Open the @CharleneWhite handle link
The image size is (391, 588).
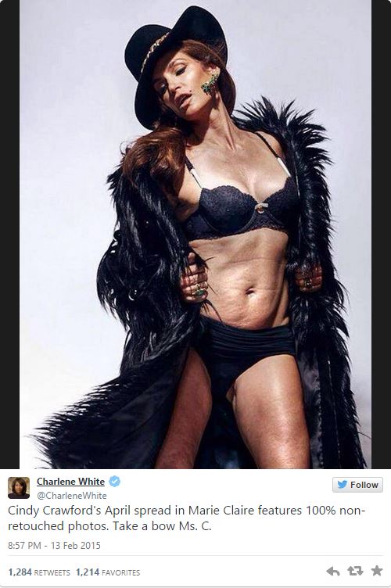pos(72,496)
